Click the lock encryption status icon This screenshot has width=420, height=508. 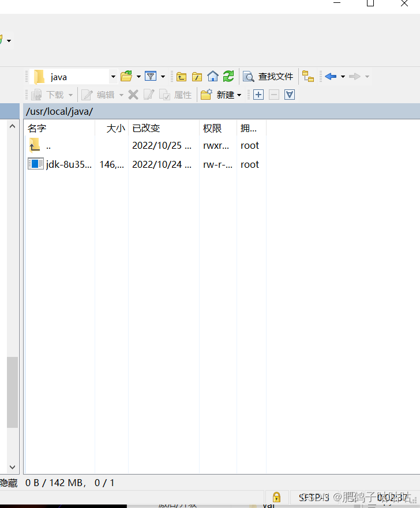[276, 497]
